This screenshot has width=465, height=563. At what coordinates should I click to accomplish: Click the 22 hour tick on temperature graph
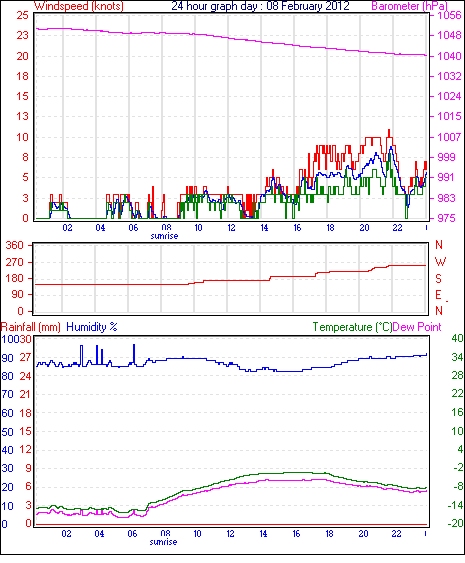pyautogui.click(x=396, y=534)
